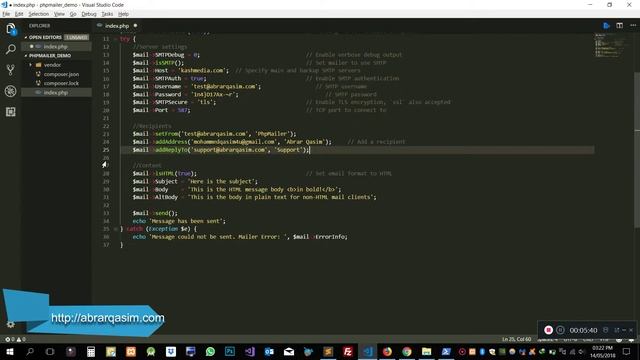Viewport: 640px width, 360px height.
Task: Open the Edit menu
Action: 19,14
